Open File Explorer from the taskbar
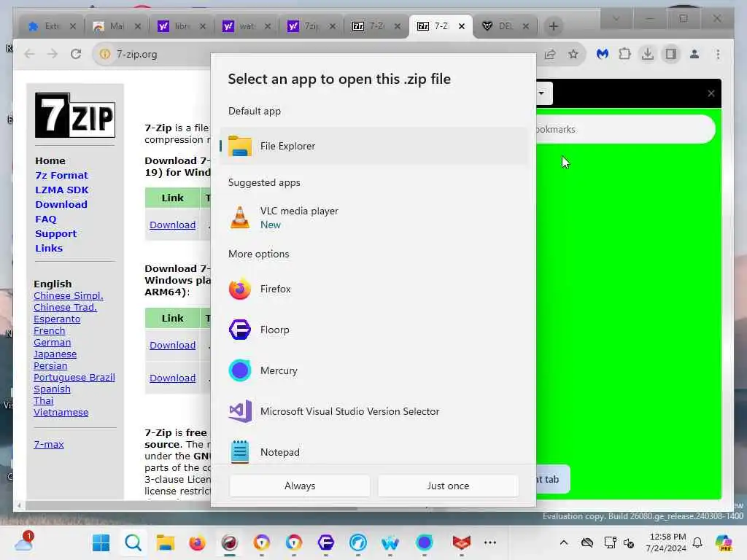 click(166, 542)
